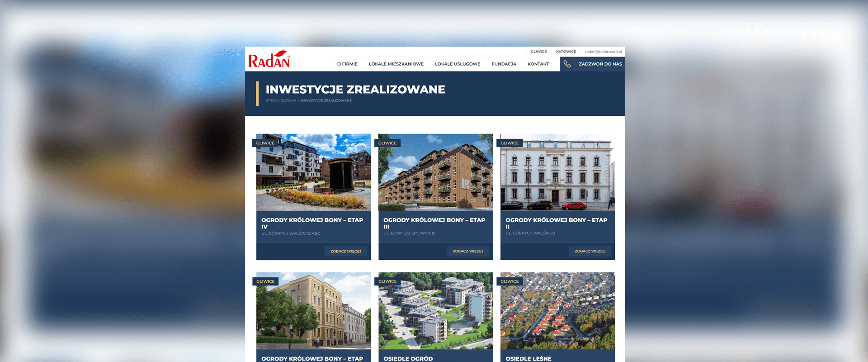Click the OSIEDLE LEŚNE title
The height and width of the screenshot is (362, 868).
pos(528,358)
